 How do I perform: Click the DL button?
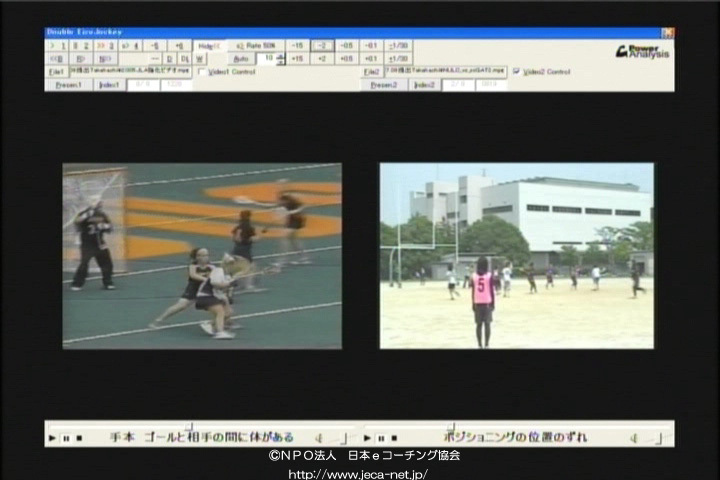pos(185,59)
